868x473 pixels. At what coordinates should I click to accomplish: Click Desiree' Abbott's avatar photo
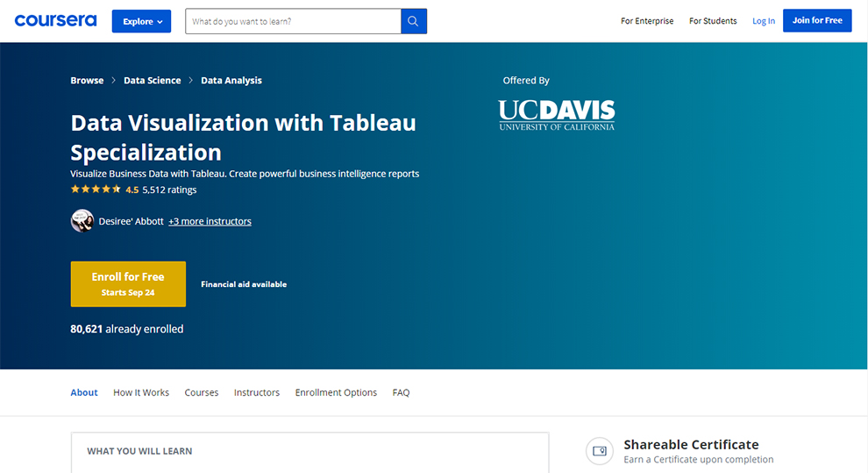tap(82, 220)
